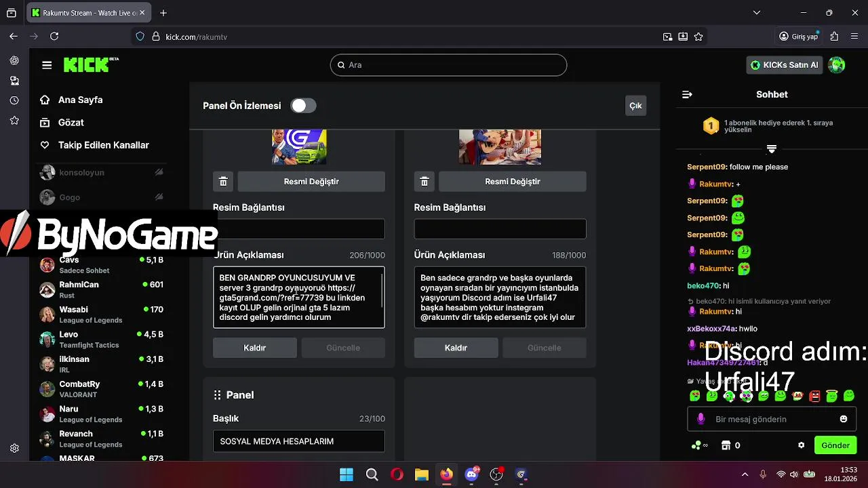Delete the right panel image with trash icon

425,182
